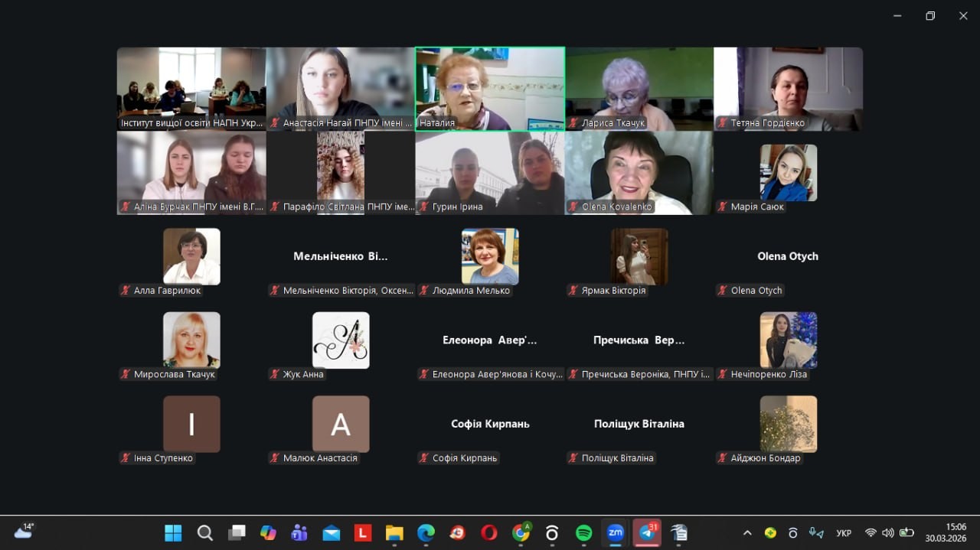980x550 pixels.
Task: Open Wi-Fi network settings in tray
Action: coord(871,533)
